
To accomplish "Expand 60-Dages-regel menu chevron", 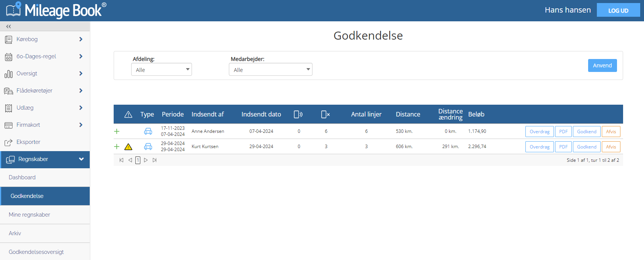I will pyautogui.click(x=81, y=56).
